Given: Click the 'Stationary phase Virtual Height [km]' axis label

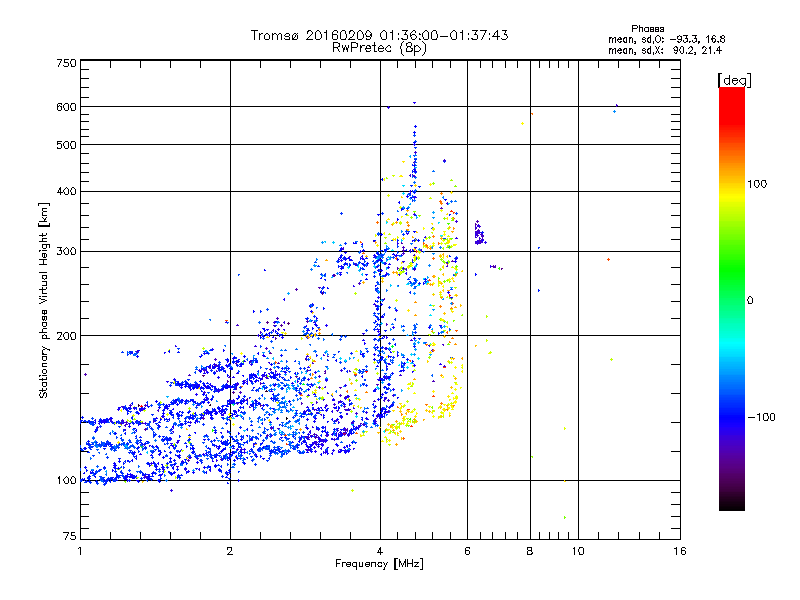Looking at the screenshot, I should tap(43, 301).
